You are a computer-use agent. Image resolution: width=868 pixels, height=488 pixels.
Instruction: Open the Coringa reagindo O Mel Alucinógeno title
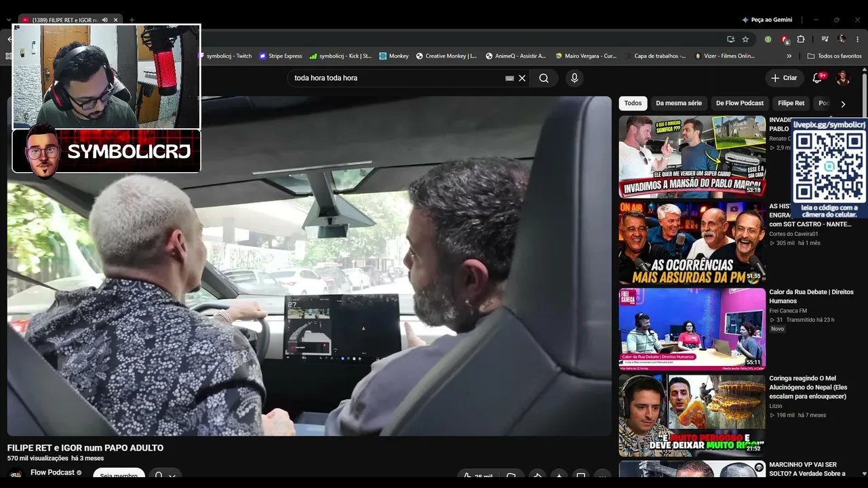(808, 387)
